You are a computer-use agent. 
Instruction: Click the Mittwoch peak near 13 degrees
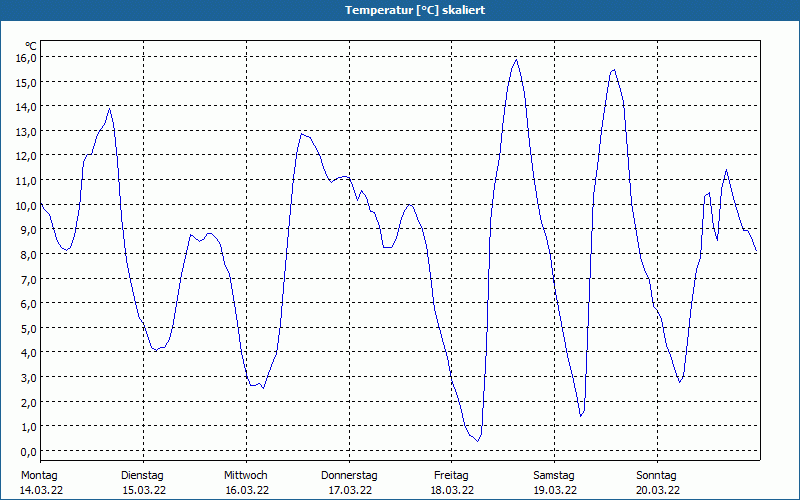pyautogui.click(x=302, y=134)
